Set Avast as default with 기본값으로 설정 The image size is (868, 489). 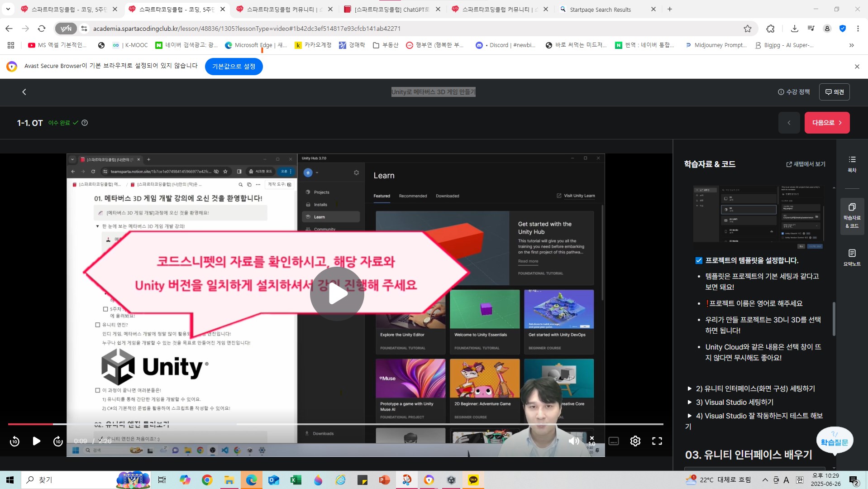coord(234,66)
